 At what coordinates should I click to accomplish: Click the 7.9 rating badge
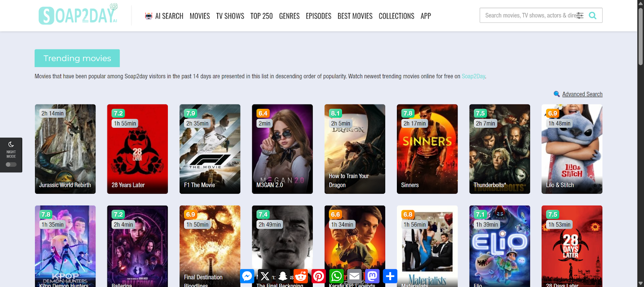pyautogui.click(x=191, y=113)
